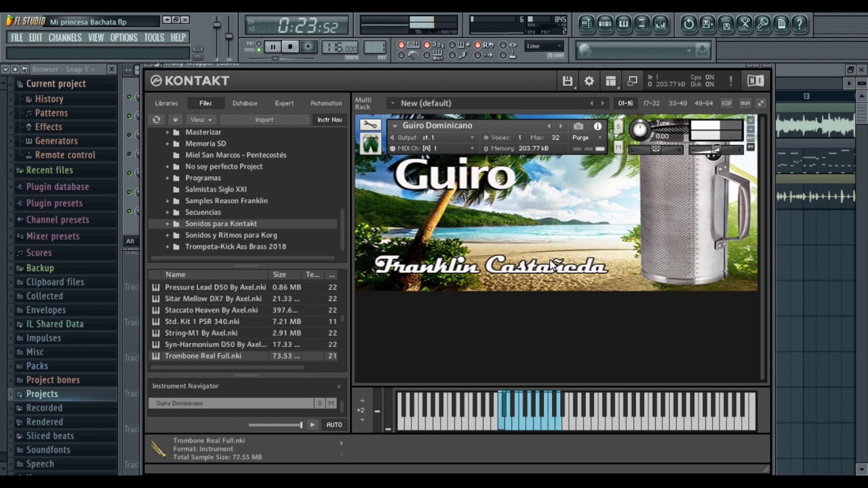This screenshot has width=868, height=488.
Task: Open the Kontakt browser View dropdown
Action: coord(201,120)
